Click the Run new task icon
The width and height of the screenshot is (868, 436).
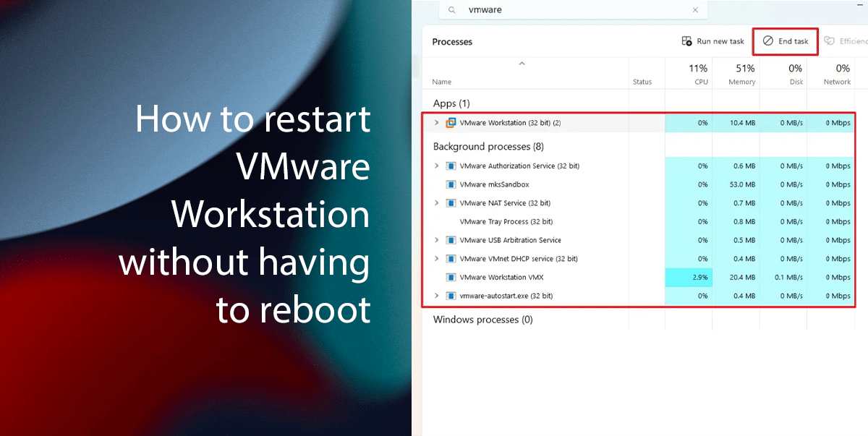pyautogui.click(x=686, y=40)
